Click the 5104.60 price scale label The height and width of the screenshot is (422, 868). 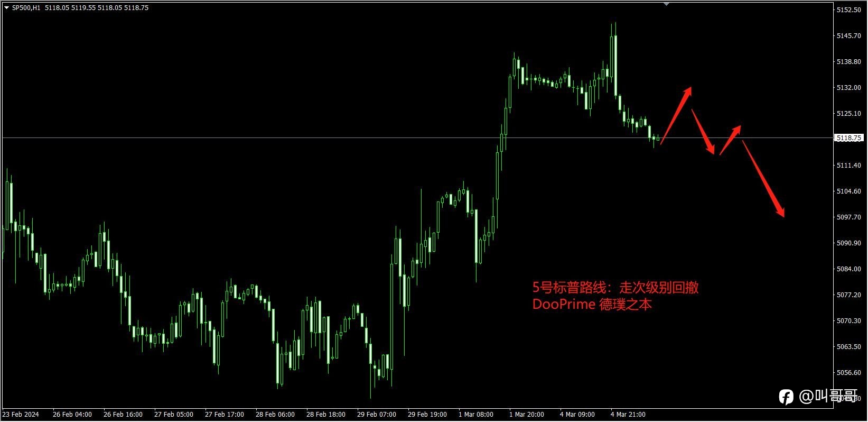(x=848, y=191)
